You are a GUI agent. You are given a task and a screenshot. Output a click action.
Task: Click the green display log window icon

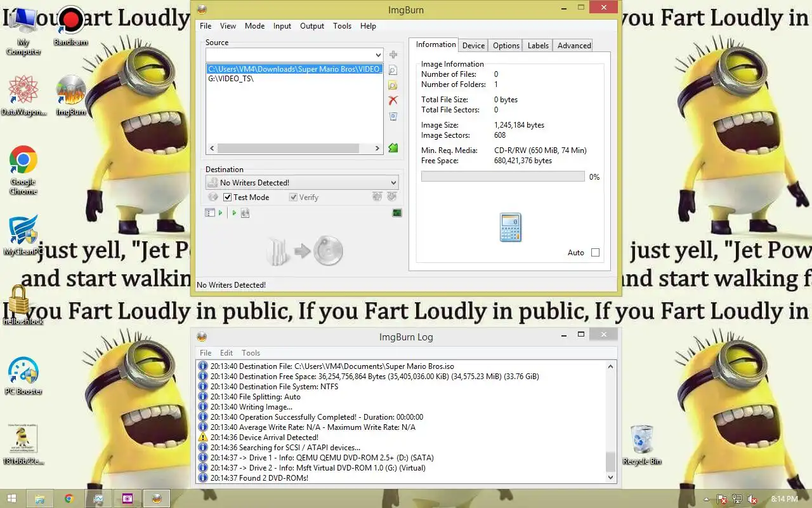click(x=397, y=213)
